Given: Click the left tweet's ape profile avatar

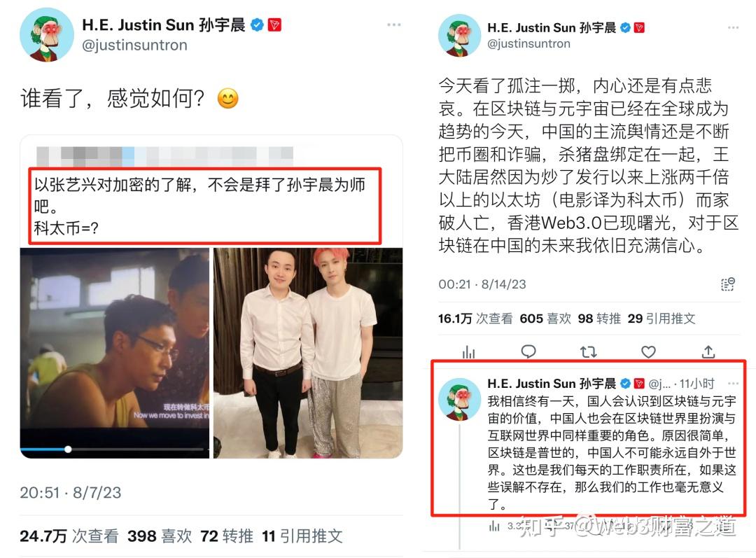Looking at the screenshot, I should 46,35.
